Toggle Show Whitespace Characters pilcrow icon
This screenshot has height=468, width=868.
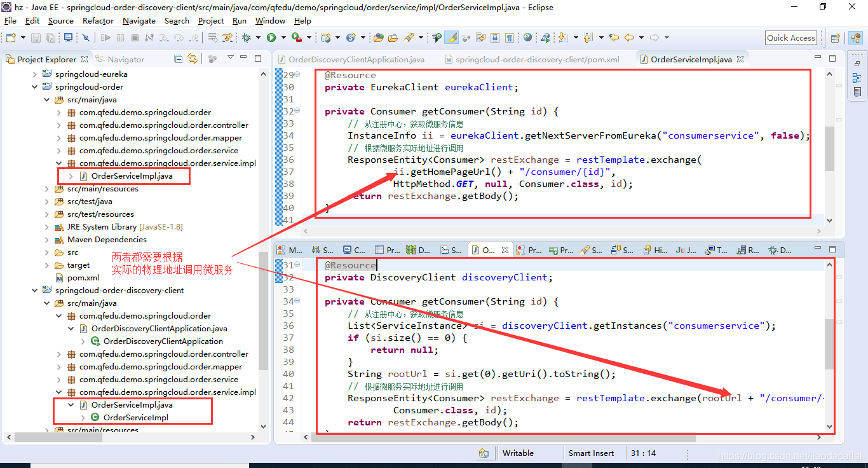click(x=509, y=38)
